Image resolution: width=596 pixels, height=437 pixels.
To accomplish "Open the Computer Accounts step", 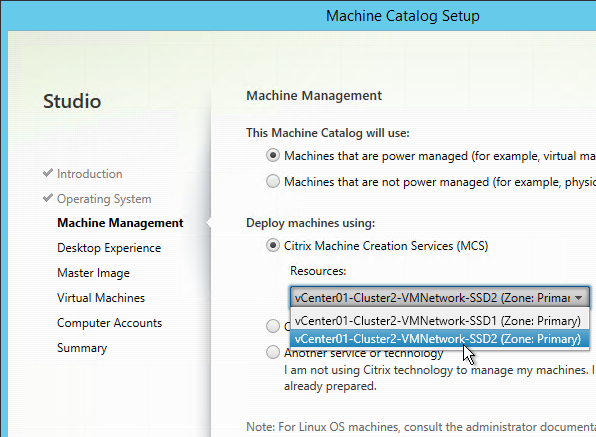I will 109,323.
